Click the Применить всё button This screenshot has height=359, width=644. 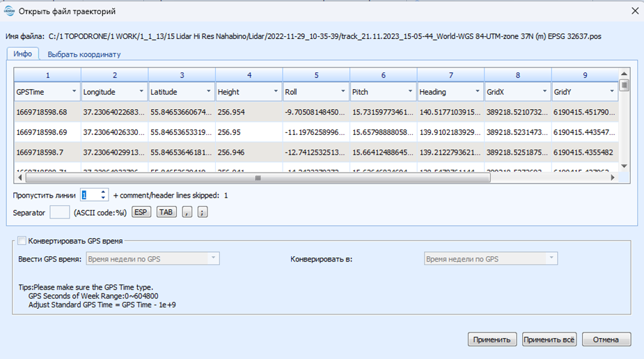(x=549, y=340)
